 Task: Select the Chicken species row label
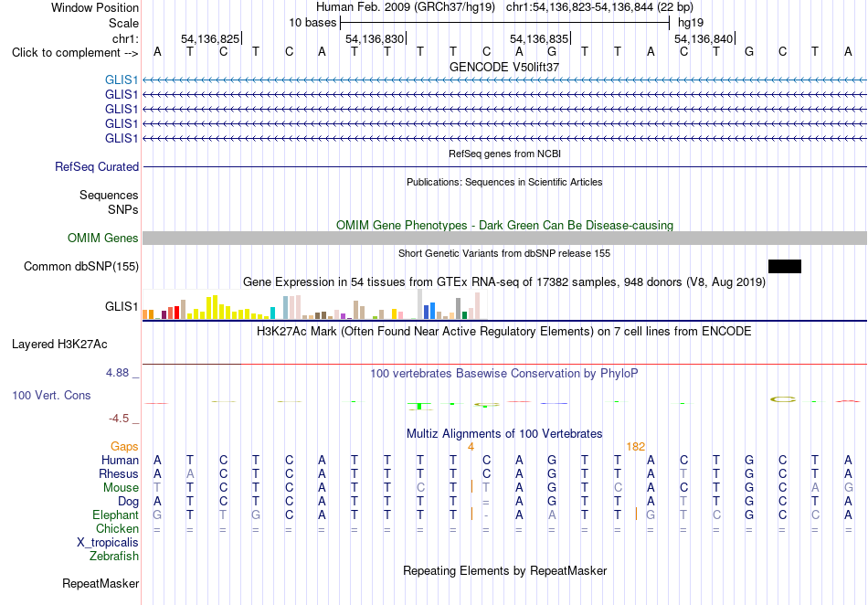117,528
